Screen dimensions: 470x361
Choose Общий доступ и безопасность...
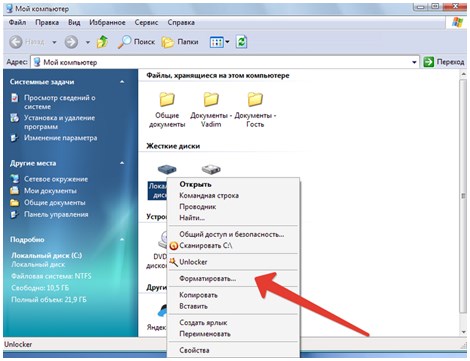(x=233, y=234)
